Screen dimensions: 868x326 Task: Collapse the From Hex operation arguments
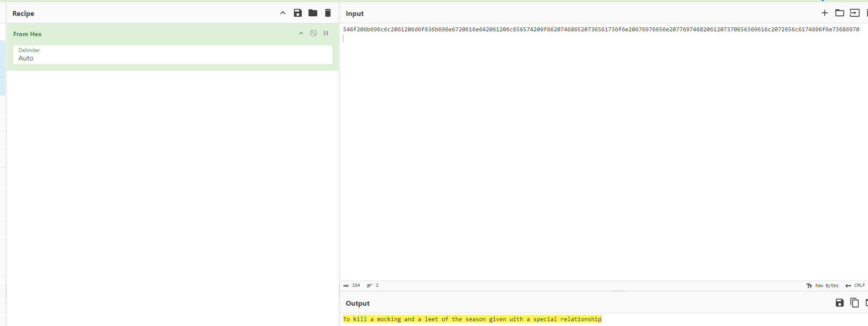[301, 34]
